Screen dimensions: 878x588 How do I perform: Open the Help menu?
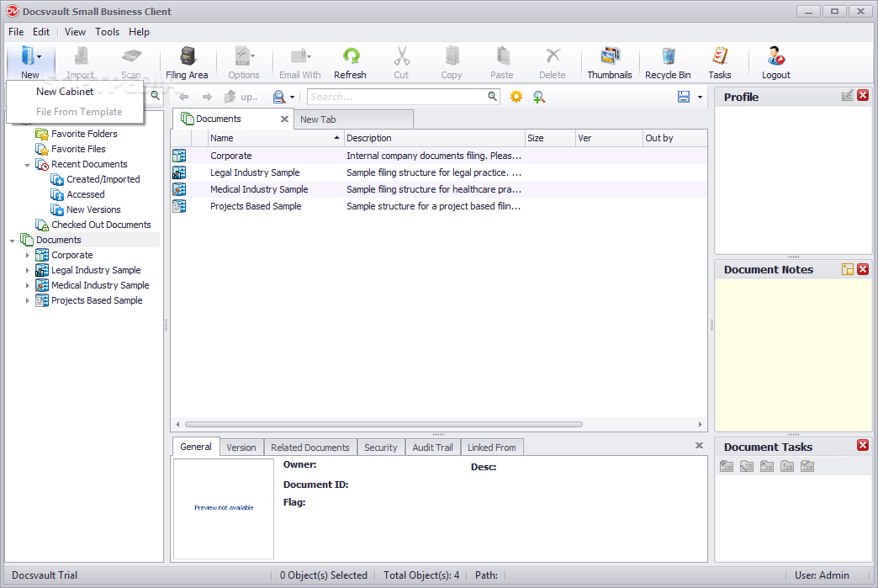tap(139, 32)
